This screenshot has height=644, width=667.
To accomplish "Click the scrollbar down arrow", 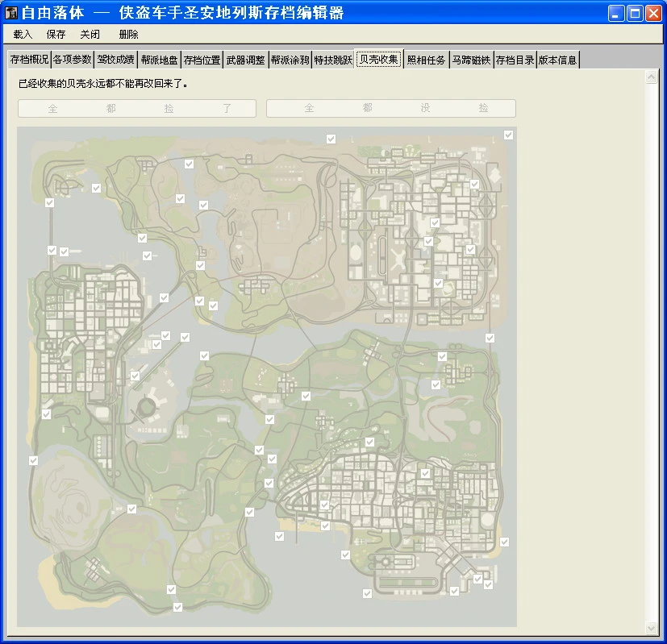I will [651, 627].
